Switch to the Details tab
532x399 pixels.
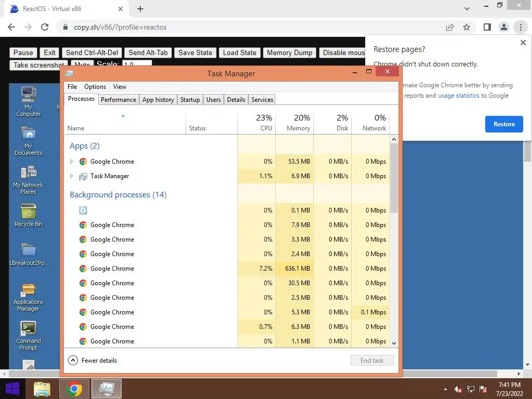coord(236,99)
